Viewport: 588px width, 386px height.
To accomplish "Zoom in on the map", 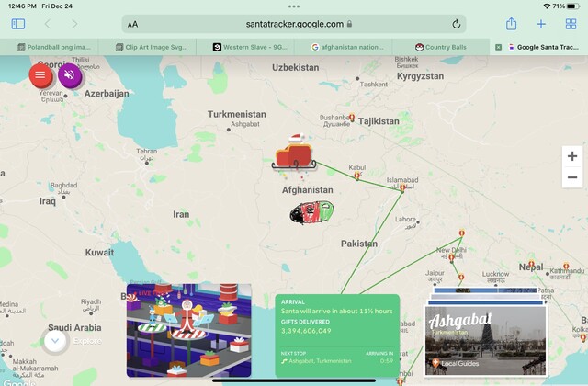I will [x=572, y=156].
